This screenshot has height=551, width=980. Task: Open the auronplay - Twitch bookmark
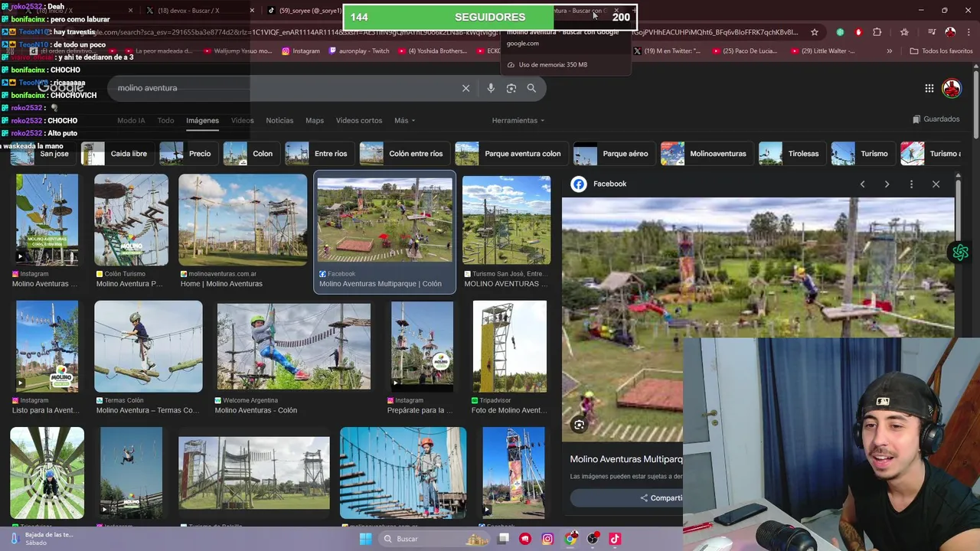tap(359, 51)
